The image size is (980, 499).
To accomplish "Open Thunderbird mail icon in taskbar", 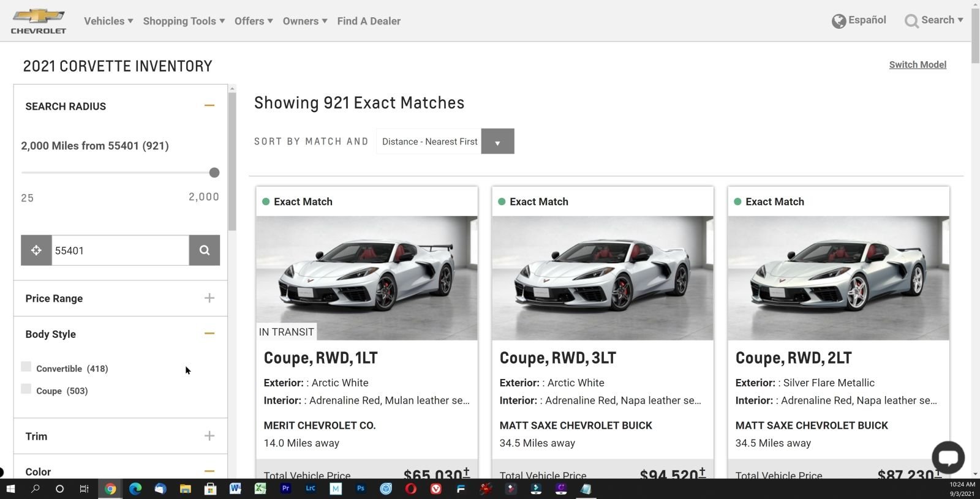I will click(160, 489).
